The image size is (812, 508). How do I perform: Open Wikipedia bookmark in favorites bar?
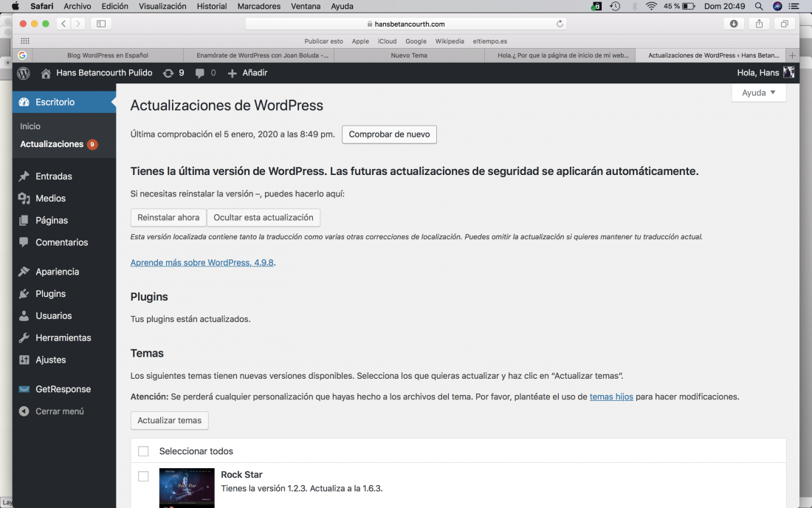click(x=450, y=41)
